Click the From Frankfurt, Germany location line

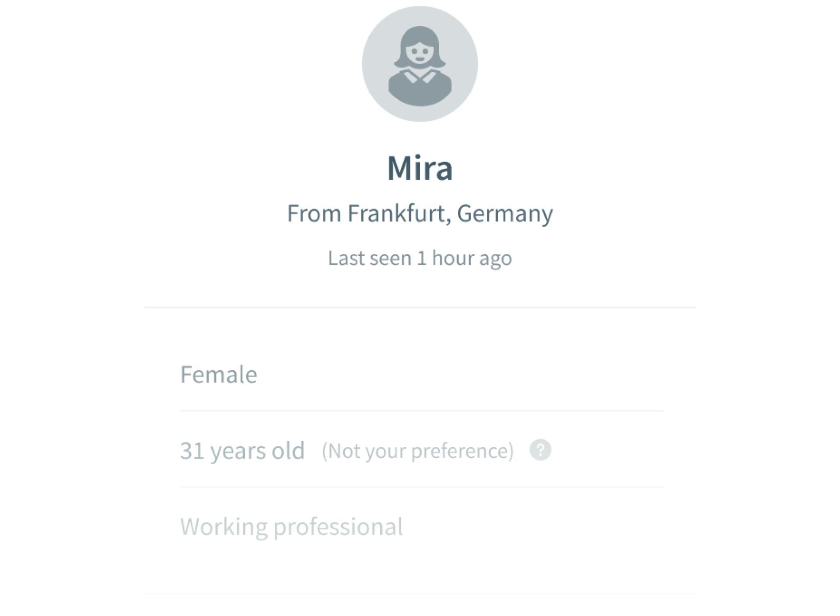[420, 214]
